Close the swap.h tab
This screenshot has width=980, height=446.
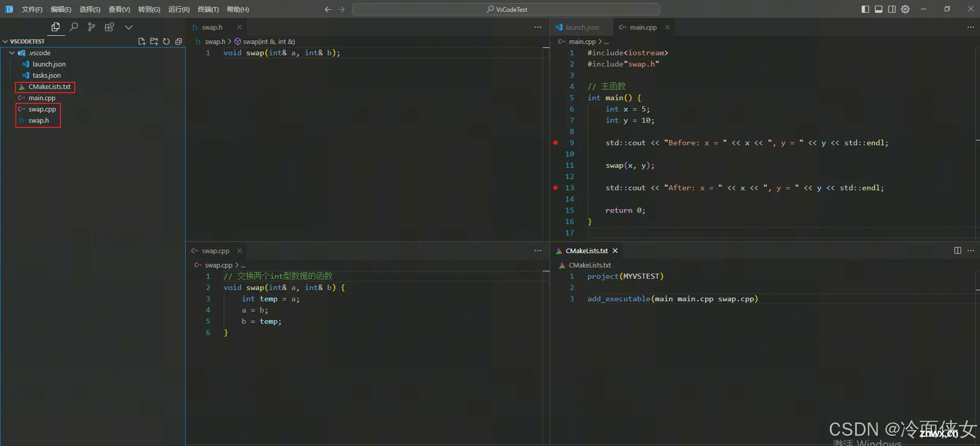(x=239, y=27)
